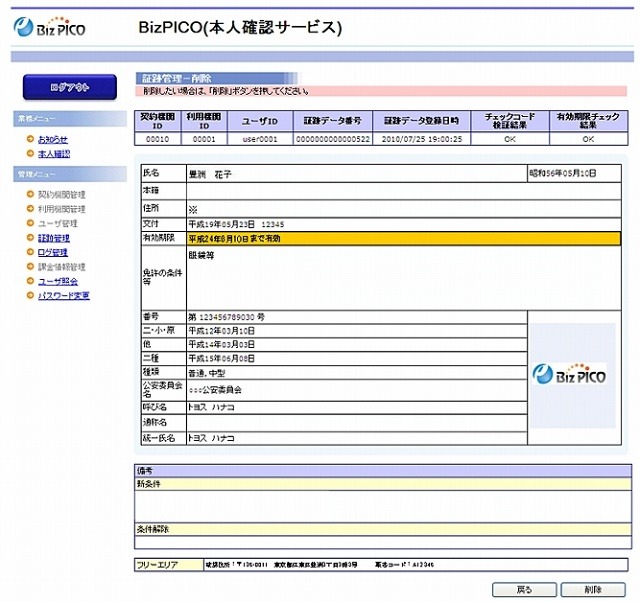The image size is (640, 603).
Task: Click the orange bullet next to 証跡管理
Action: point(30,237)
